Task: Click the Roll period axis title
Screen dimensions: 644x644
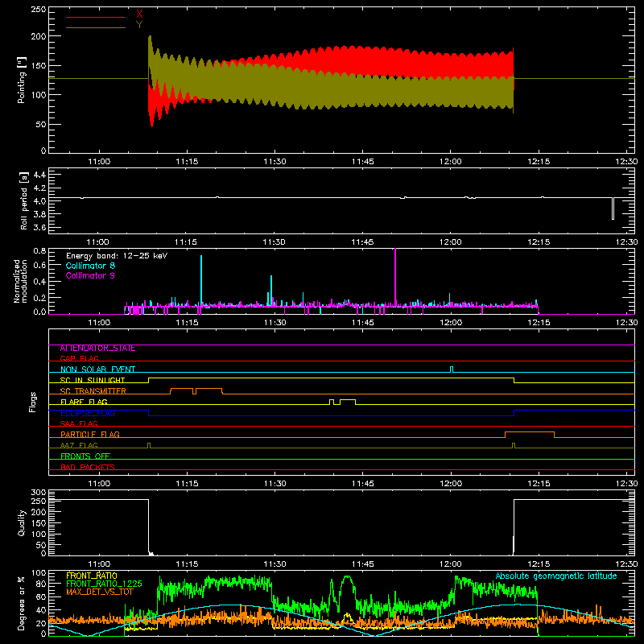Action: 24,200
